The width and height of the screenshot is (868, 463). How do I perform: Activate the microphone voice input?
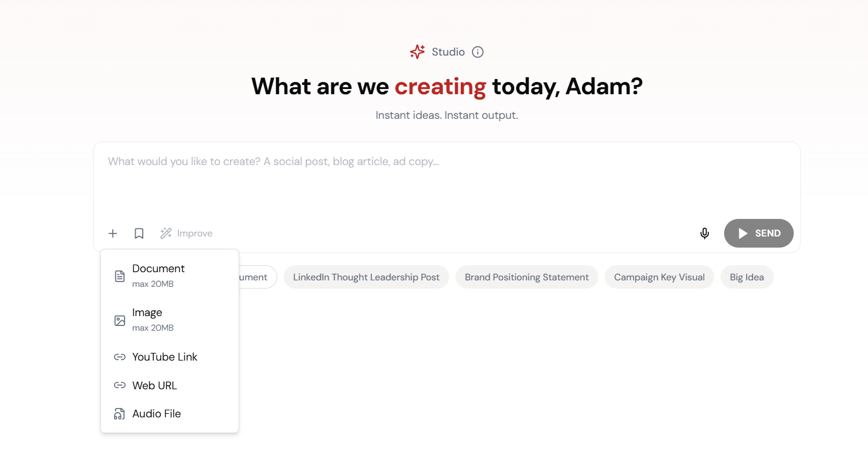pyautogui.click(x=705, y=234)
